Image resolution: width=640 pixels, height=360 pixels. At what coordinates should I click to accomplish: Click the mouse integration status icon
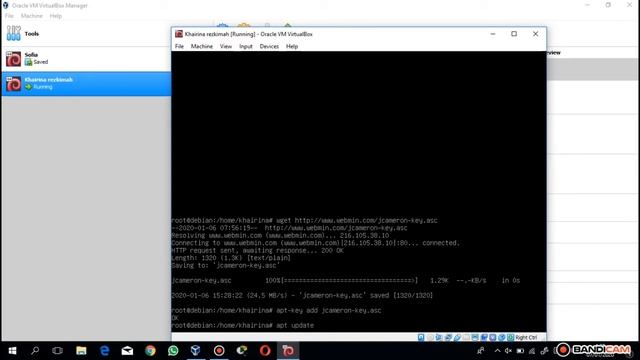pos(502,338)
